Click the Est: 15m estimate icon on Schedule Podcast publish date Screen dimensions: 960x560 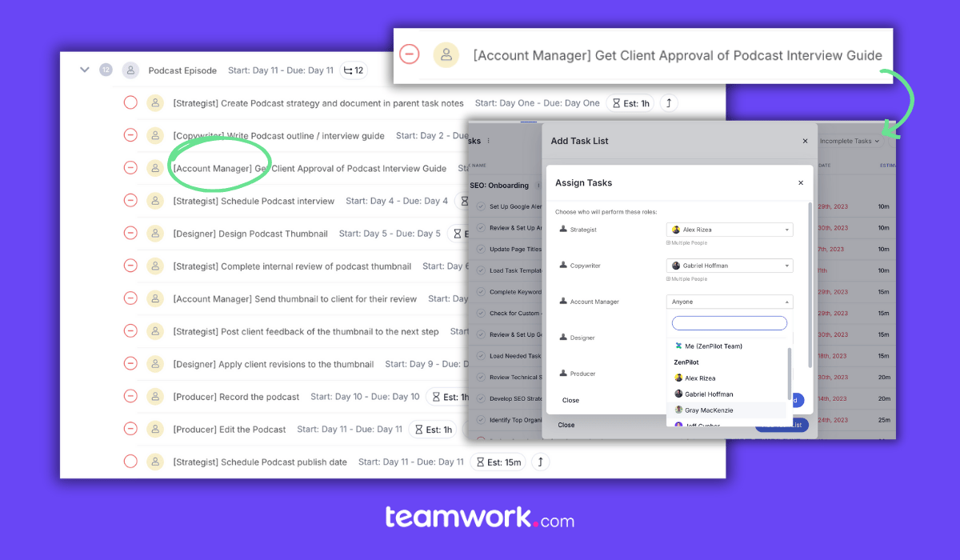pos(498,462)
